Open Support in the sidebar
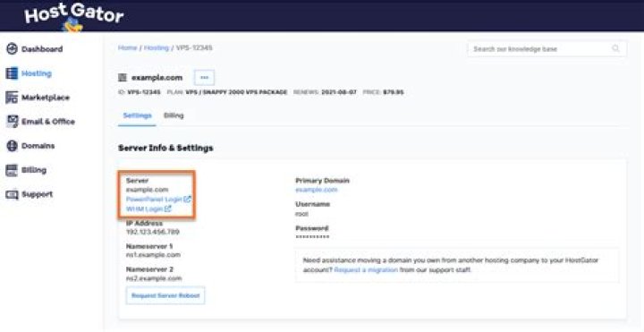Viewport: 644px width, 332px height. click(37, 194)
